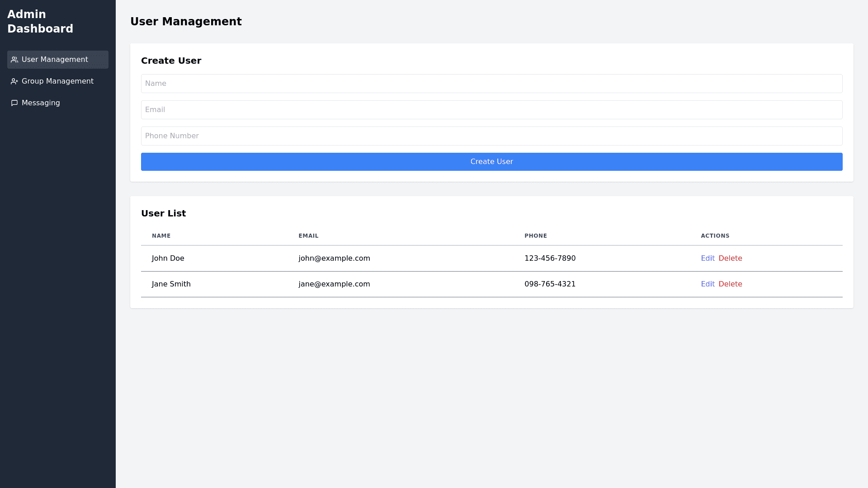Click the NAME column header
The width and height of the screenshot is (868, 488).
(x=161, y=236)
